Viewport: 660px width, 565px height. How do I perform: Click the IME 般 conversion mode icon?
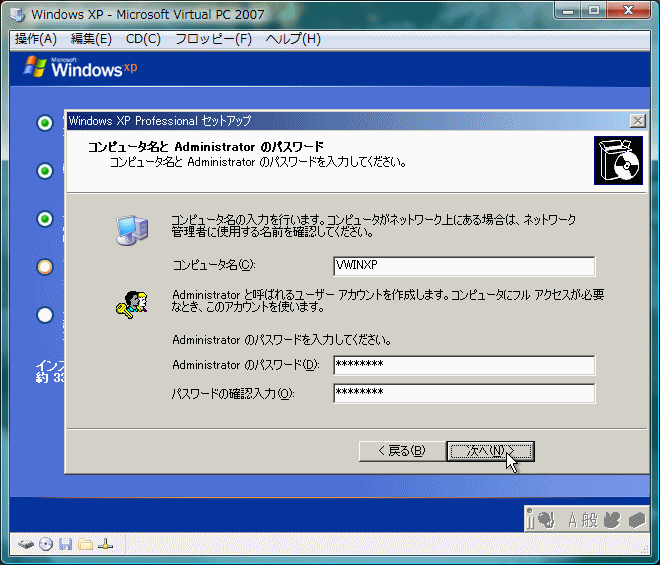589,520
